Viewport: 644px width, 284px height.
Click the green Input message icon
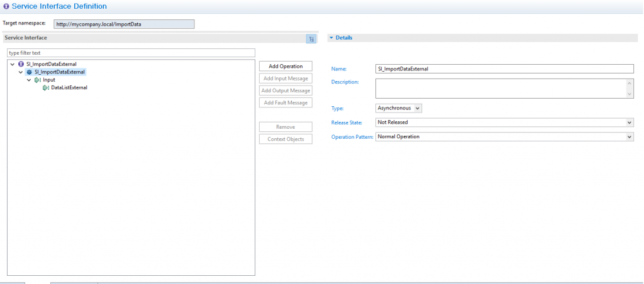coord(38,80)
